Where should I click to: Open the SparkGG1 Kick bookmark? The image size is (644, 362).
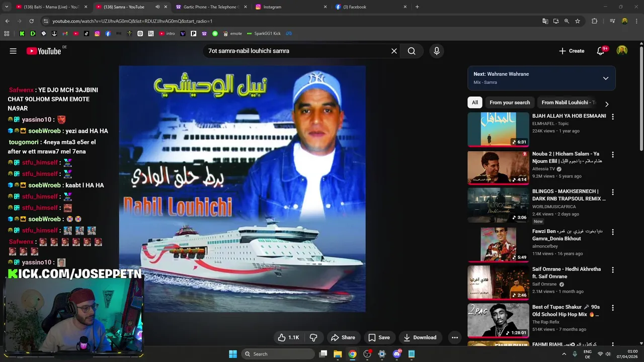pyautogui.click(x=264, y=34)
